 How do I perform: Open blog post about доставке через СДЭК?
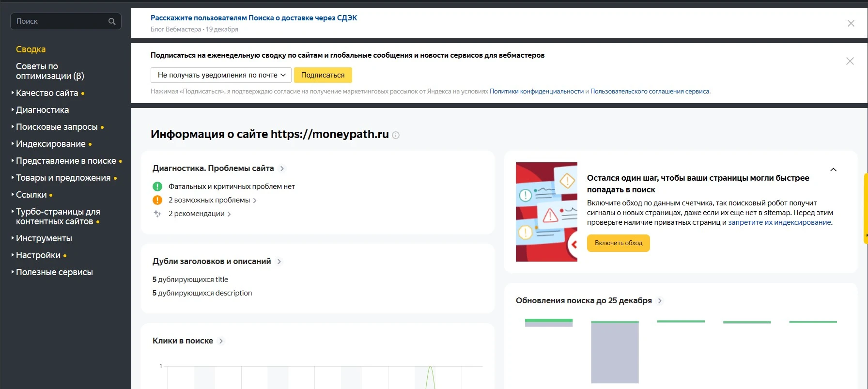coord(254,18)
